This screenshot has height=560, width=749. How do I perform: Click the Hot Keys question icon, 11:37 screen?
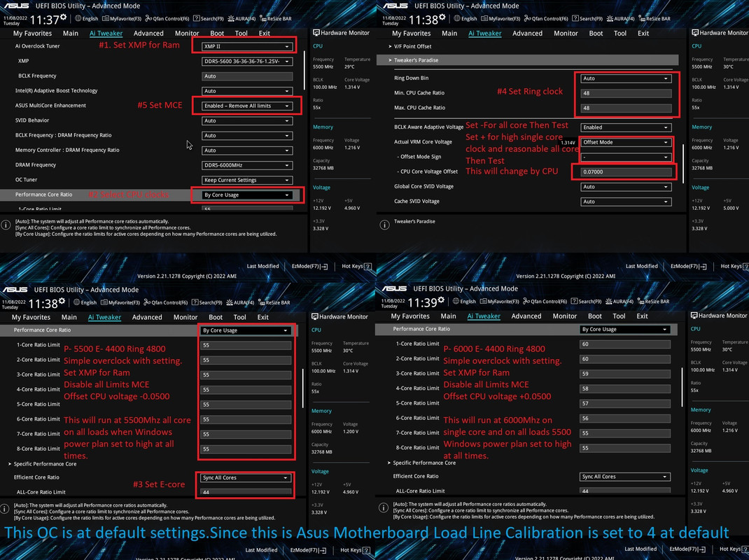click(x=367, y=266)
